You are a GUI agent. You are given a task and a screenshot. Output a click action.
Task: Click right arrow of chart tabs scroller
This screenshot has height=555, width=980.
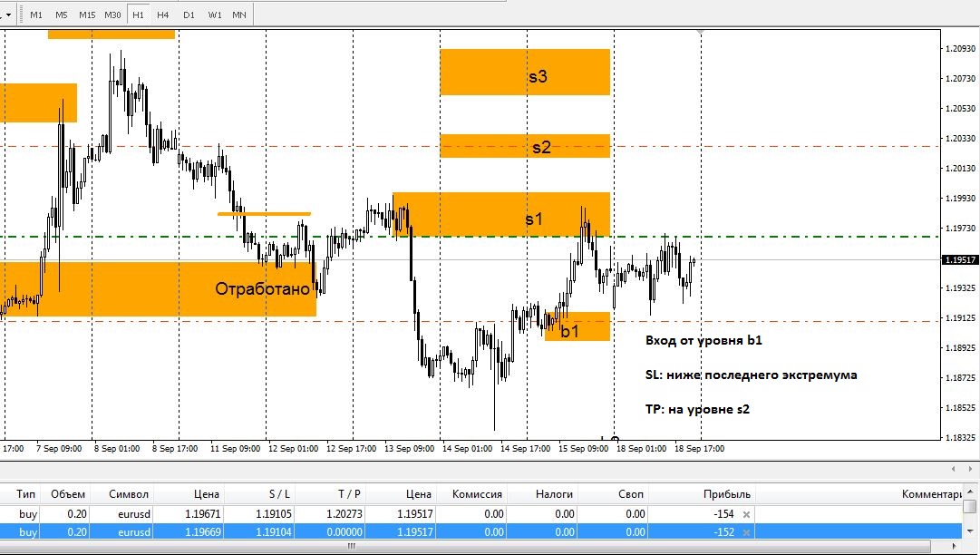point(971,469)
